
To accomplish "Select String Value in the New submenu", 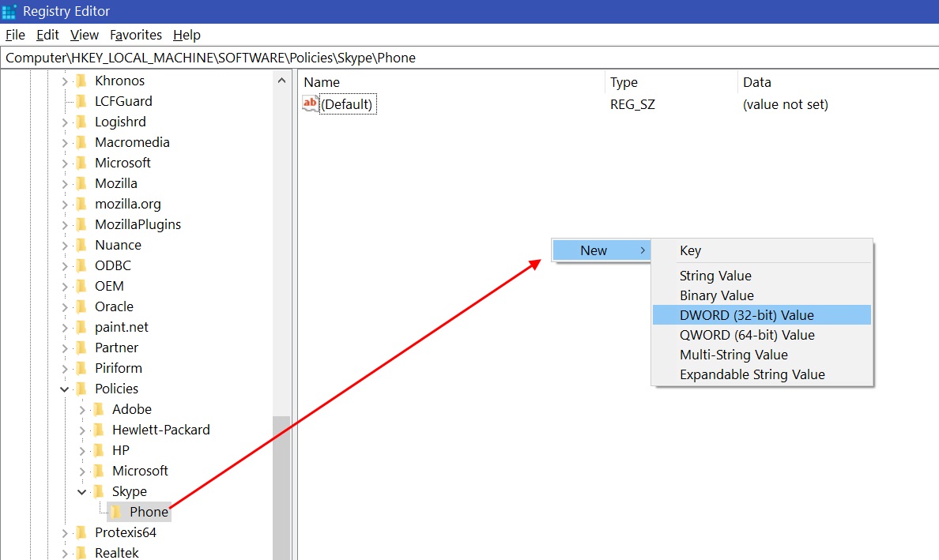I will (x=715, y=276).
